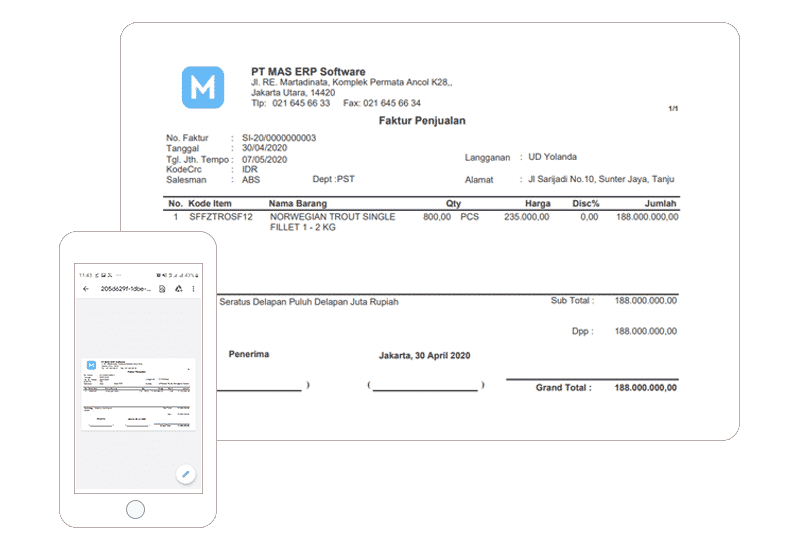The height and width of the screenshot is (550, 800).
Task: Tap the find-in-document icon on phone toolbar
Action: click(161, 288)
